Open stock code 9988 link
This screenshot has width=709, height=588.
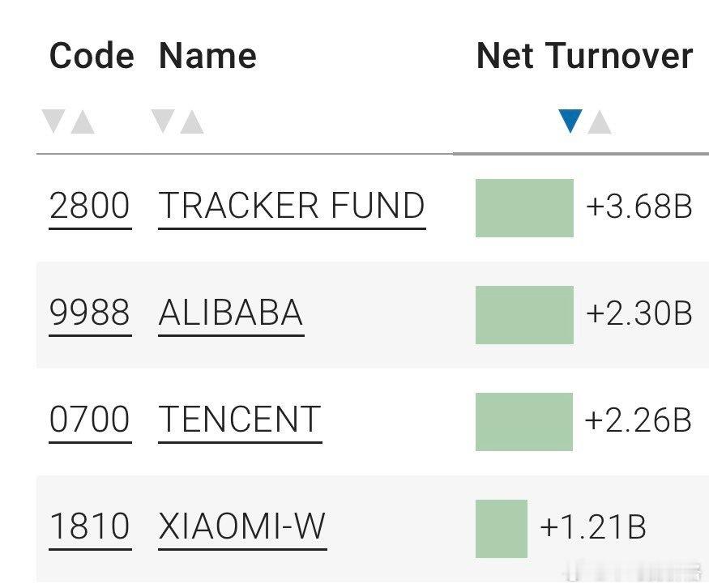[90, 313]
